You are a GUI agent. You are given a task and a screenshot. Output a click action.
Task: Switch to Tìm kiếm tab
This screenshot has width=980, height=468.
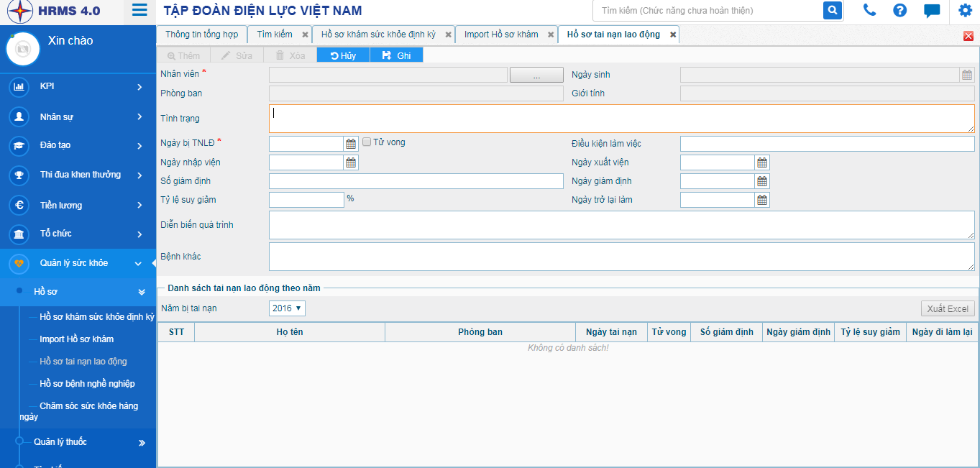click(275, 35)
